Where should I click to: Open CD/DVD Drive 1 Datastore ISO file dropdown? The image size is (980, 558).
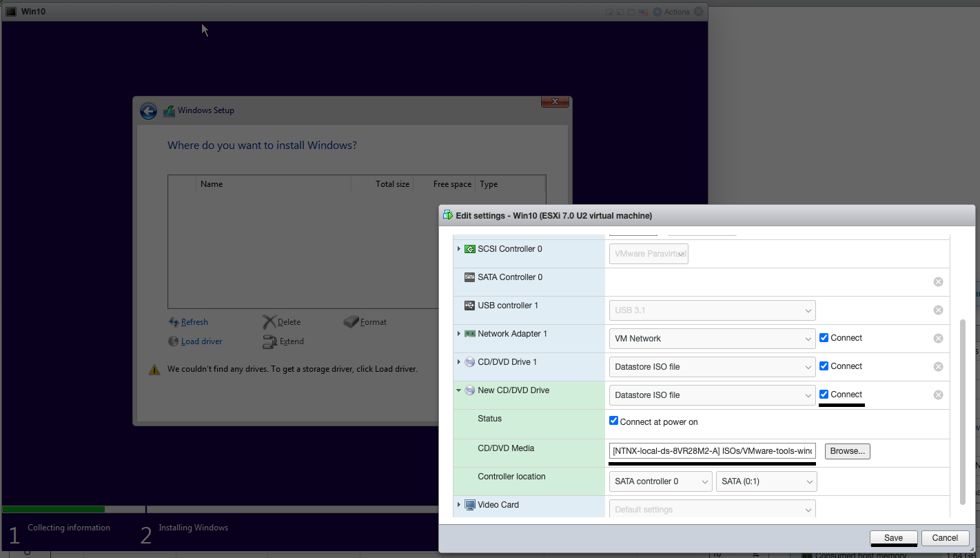tap(713, 367)
